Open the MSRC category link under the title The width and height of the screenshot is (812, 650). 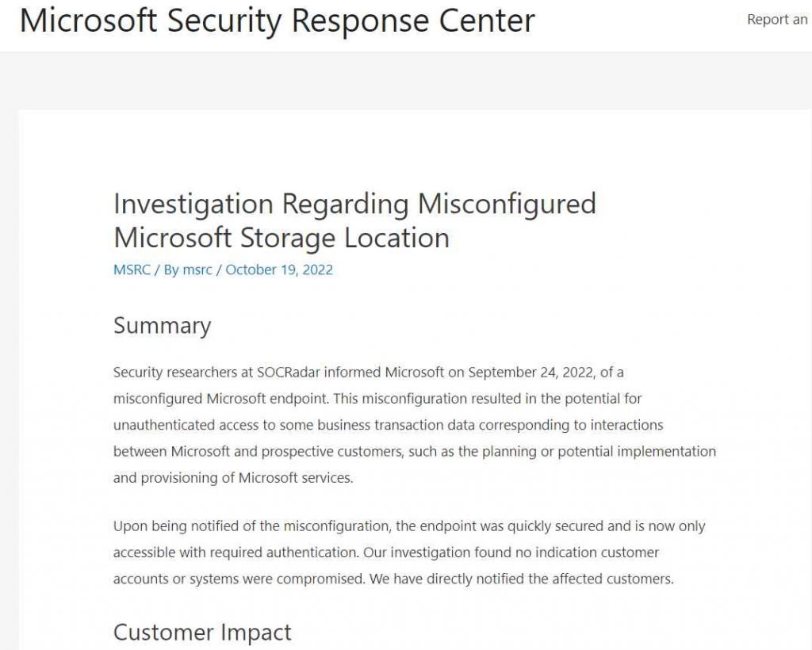[132, 270]
